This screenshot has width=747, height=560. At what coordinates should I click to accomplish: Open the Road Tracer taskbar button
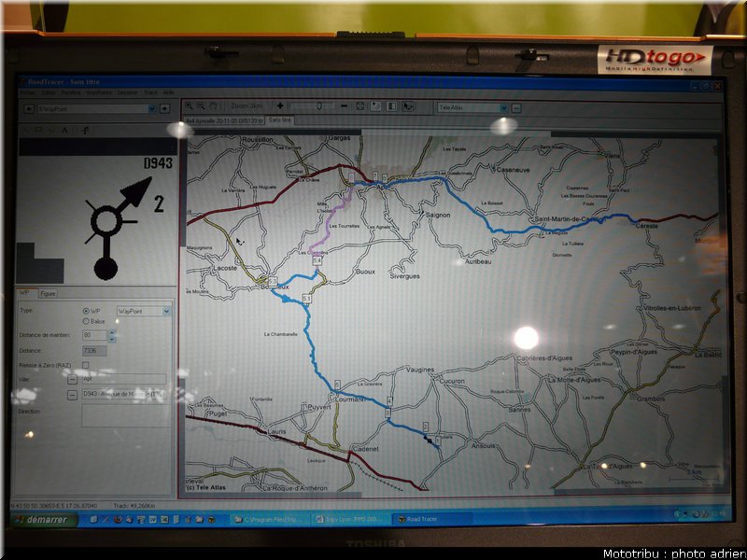(431, 519)
